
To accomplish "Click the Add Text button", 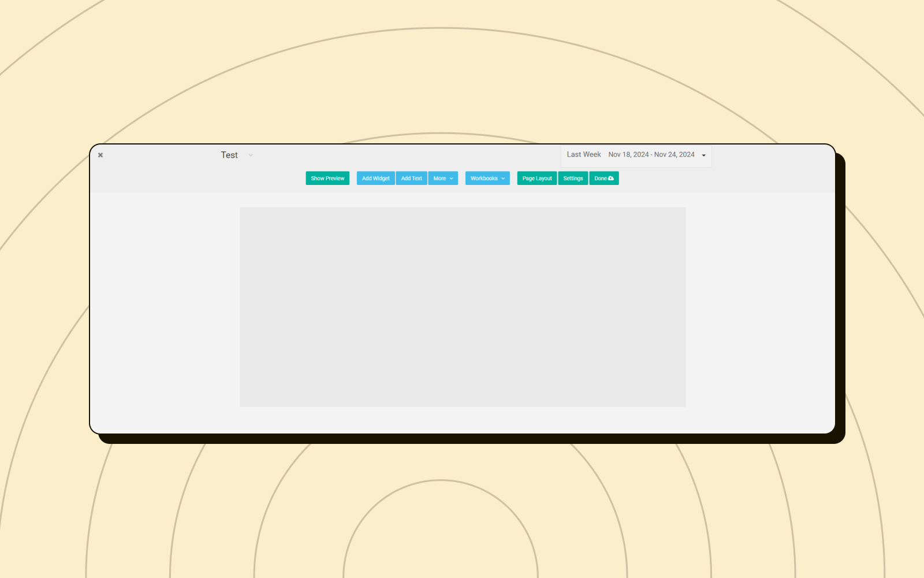I will pyautogui.click(x=412, y=178).
